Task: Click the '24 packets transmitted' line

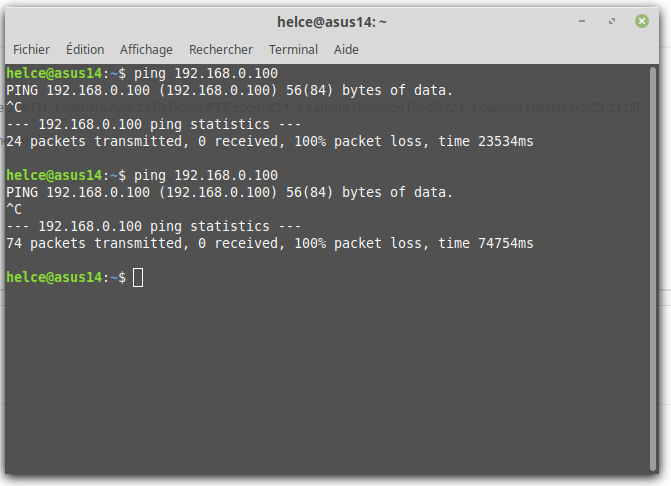Action: [x=270, y=141]
